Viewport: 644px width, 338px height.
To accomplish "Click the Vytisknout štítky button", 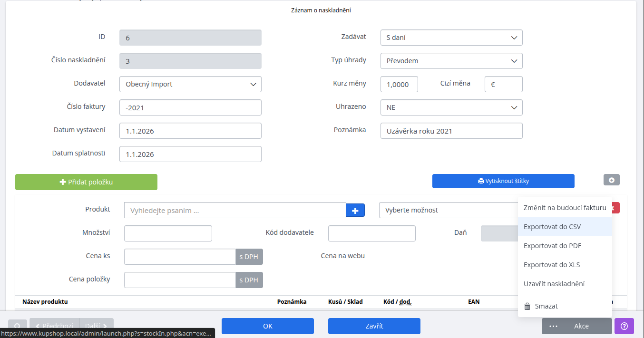I will pos(503,181).
